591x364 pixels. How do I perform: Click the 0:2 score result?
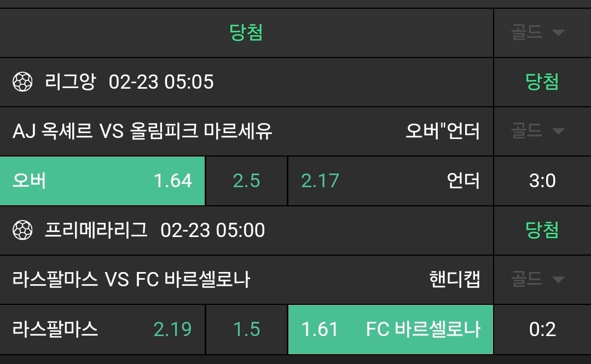(x=542, y=329)
